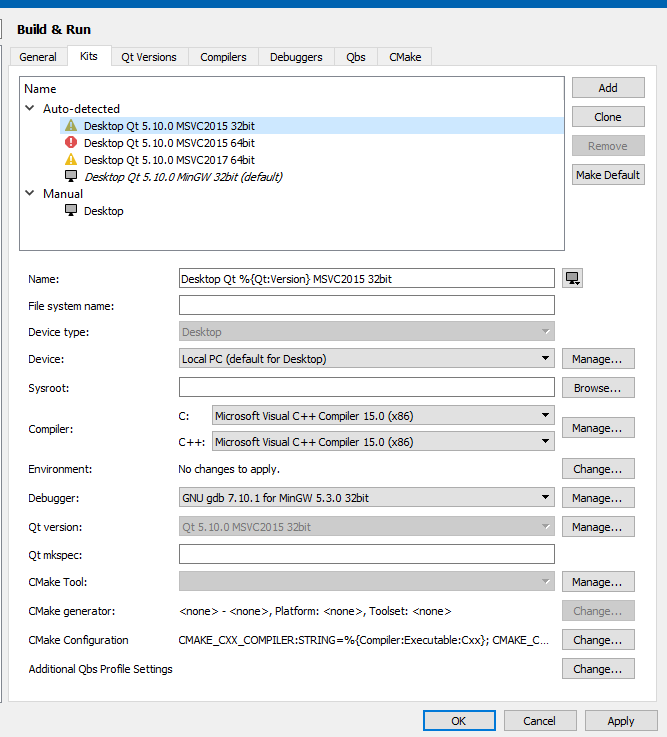
Task: Open the C++ compiler dropdown
Action: pos(383,441)
